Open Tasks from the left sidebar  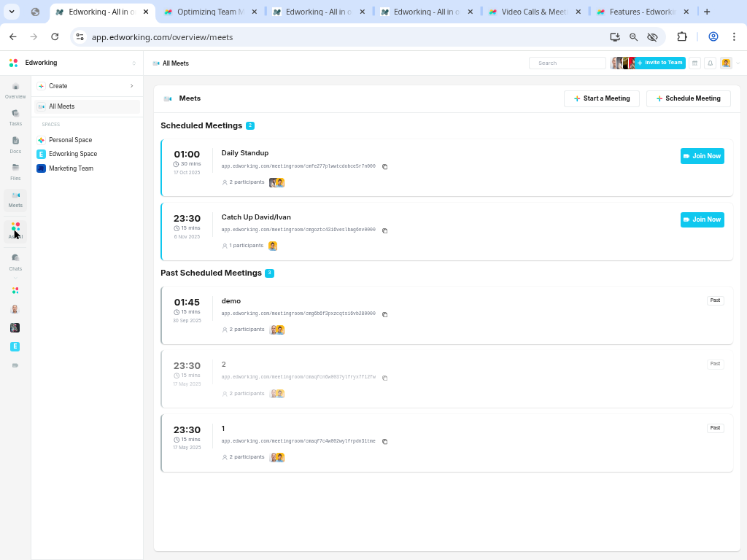tap(15, 117)
